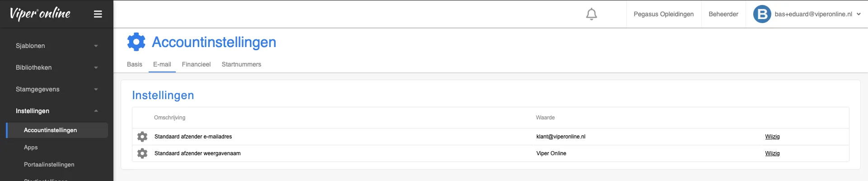Image resolution: width=868 pixels, height=181 pixels.
Task: Click the blue B user avatar
Action: coord(762,14)
